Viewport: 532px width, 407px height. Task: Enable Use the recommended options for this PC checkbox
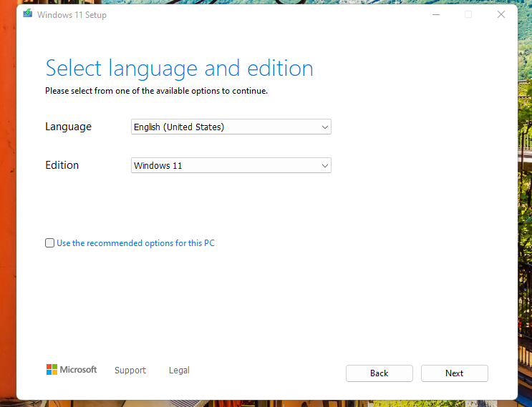[49, 243]
